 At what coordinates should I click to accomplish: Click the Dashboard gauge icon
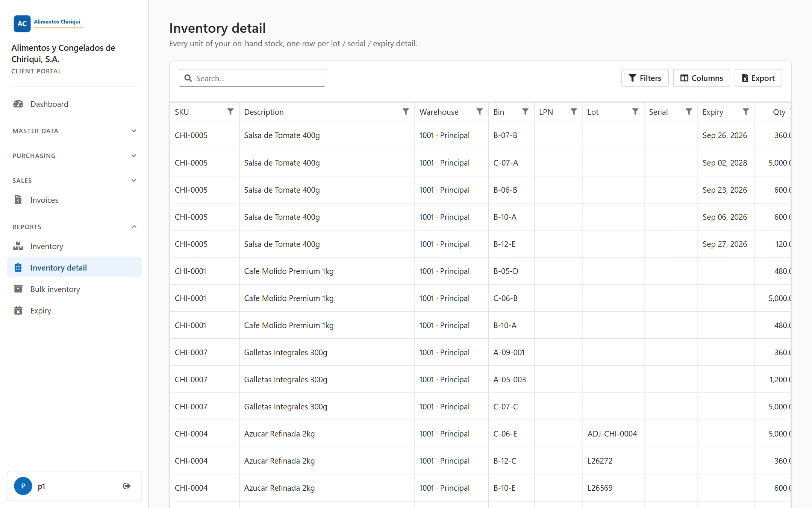click(x=18, y=104)
